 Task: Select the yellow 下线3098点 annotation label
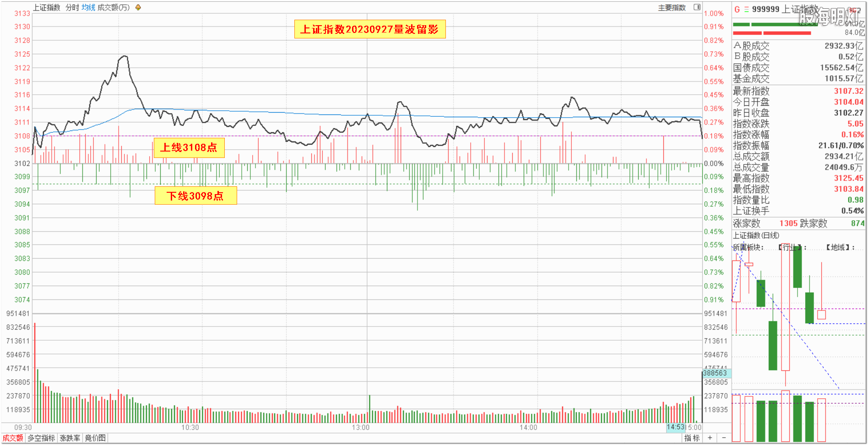[195, 196]
